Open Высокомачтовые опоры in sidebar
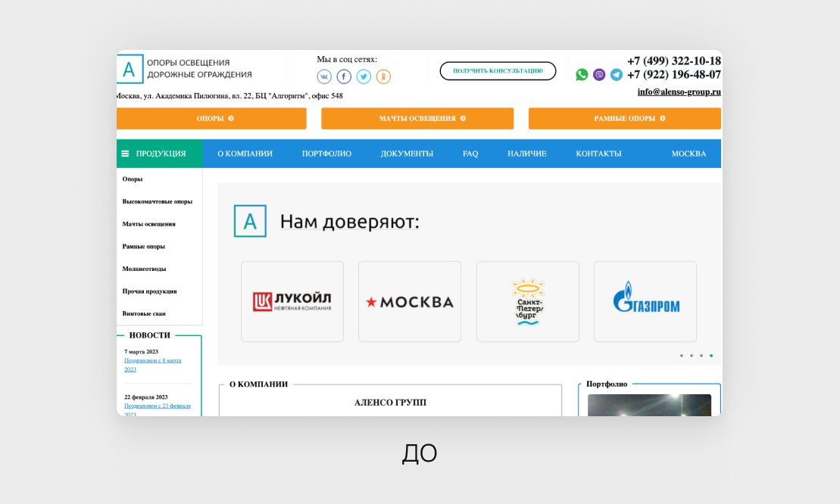The image size is (840, 504). (157, 201)
